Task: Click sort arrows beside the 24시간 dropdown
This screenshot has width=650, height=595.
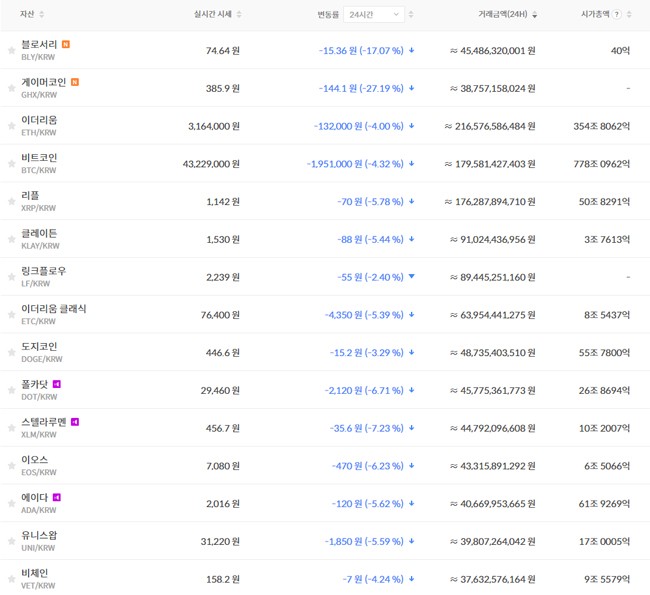Action: 411,15
